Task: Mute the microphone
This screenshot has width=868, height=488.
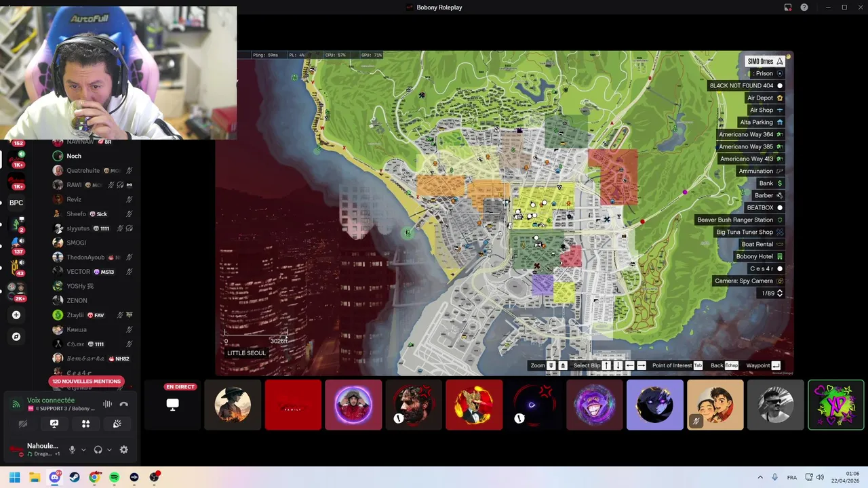Action: [72, 449]
